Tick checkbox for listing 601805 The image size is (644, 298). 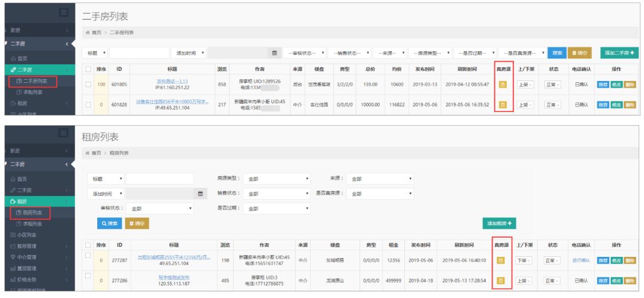click(88, 84)
